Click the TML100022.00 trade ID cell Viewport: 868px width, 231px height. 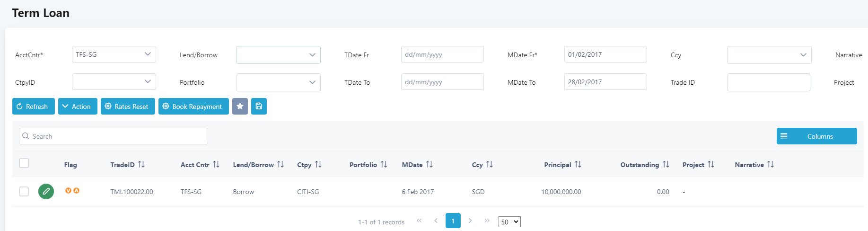coord(132,192)
